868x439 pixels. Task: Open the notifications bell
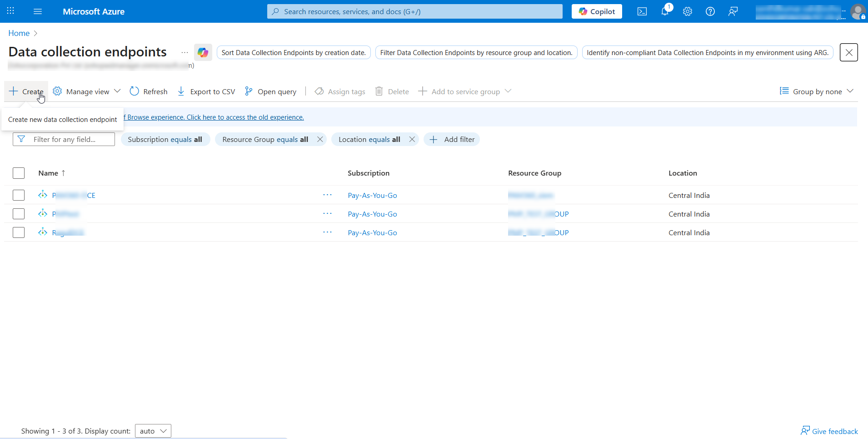point(664,11)
